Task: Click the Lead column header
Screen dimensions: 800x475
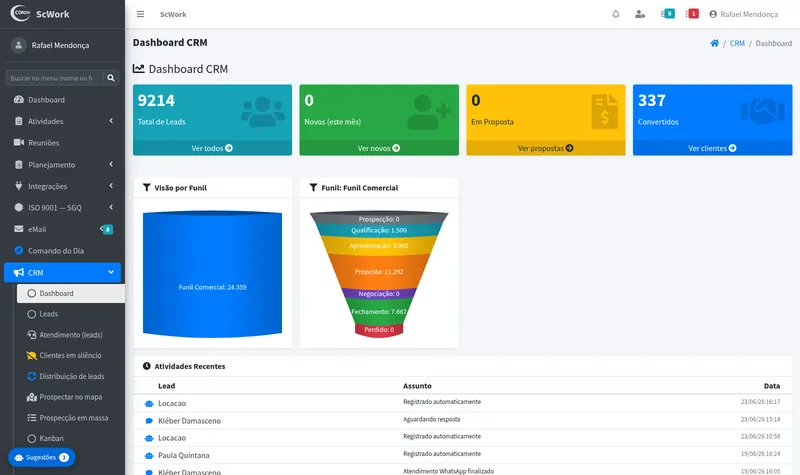Action: tap(166, 386)
